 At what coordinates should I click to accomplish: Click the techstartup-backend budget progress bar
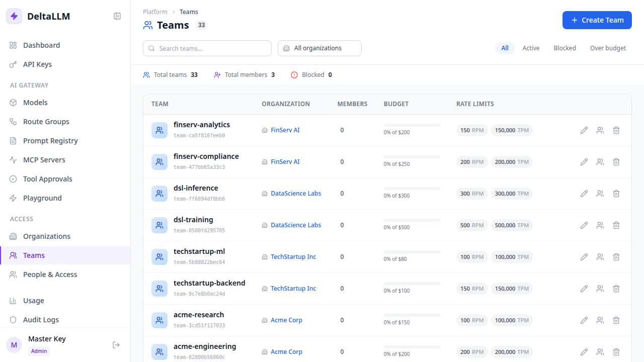pos(412,284)
